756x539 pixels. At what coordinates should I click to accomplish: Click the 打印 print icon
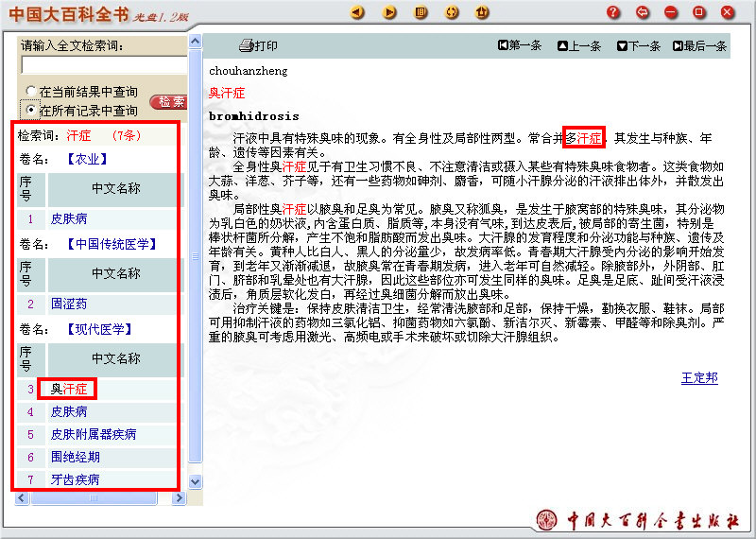click(x=258, y=45)
